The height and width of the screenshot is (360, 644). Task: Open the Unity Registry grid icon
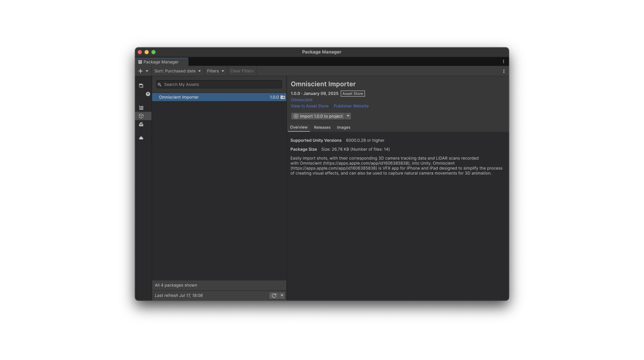(x=141, y=108)
